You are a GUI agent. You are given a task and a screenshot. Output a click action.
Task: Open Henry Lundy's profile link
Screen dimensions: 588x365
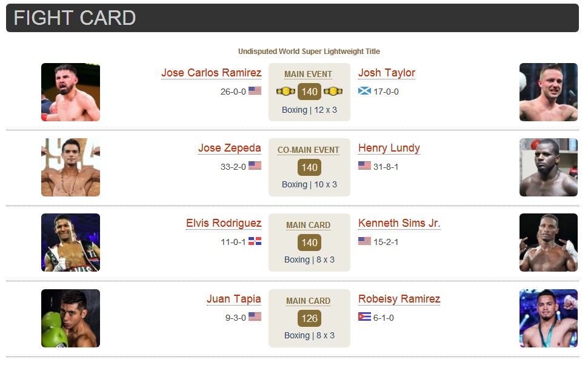point(389,148)
